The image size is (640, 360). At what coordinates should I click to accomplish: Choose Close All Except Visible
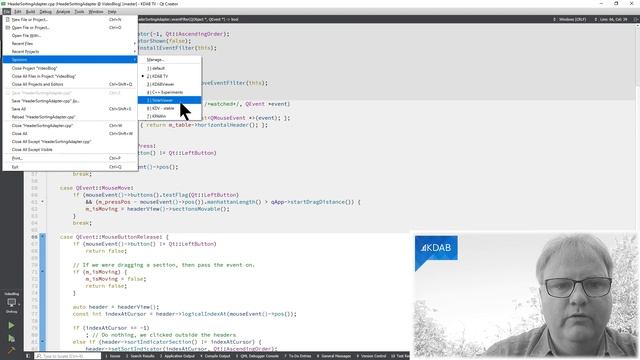70,149
